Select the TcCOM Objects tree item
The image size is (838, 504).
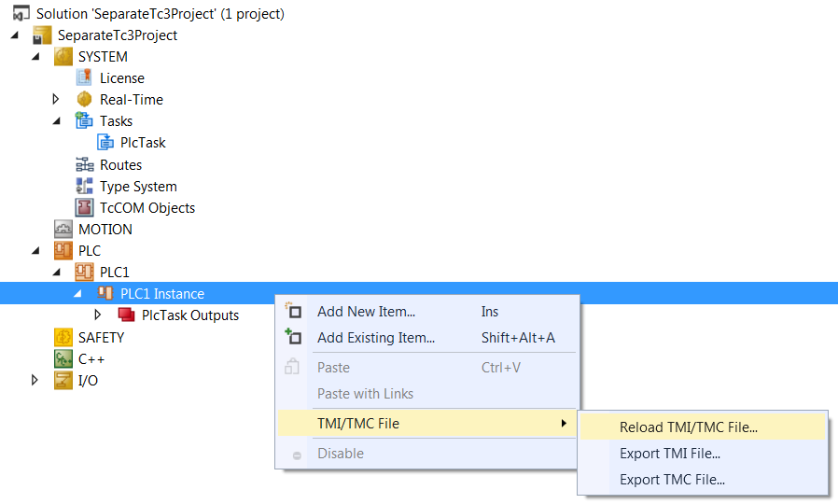[147, 208]
